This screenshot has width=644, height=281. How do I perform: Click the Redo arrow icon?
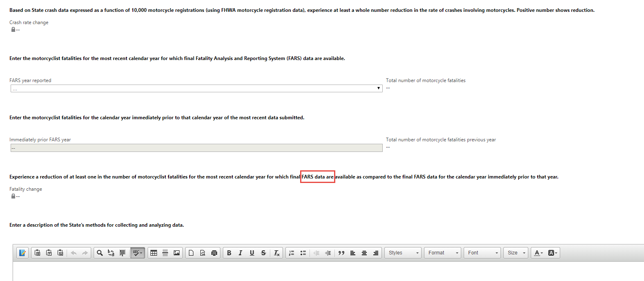(85, 253)
